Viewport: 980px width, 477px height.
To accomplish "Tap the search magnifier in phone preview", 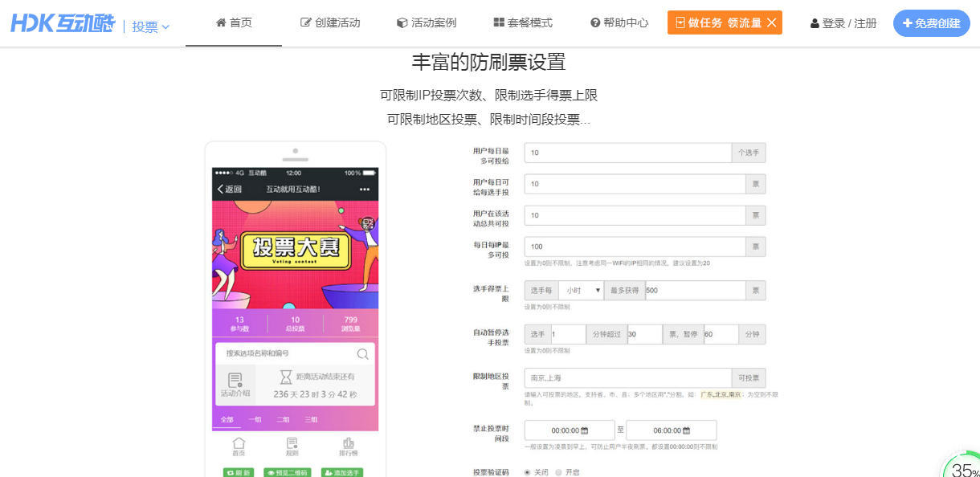I will click(x=363, y=353).
